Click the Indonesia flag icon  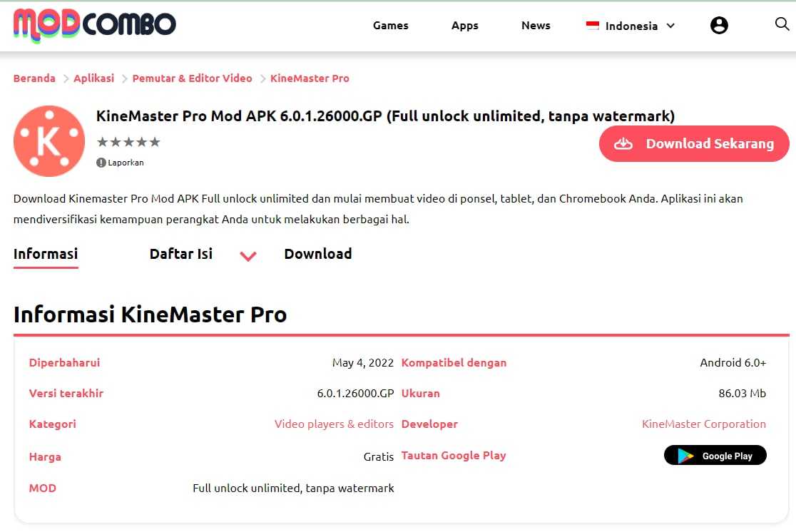593,26
